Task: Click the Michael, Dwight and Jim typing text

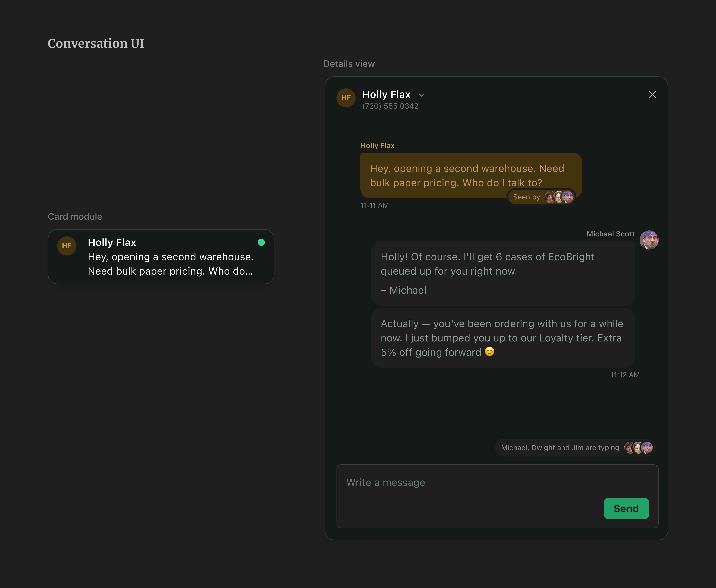Action: [560, 448]
